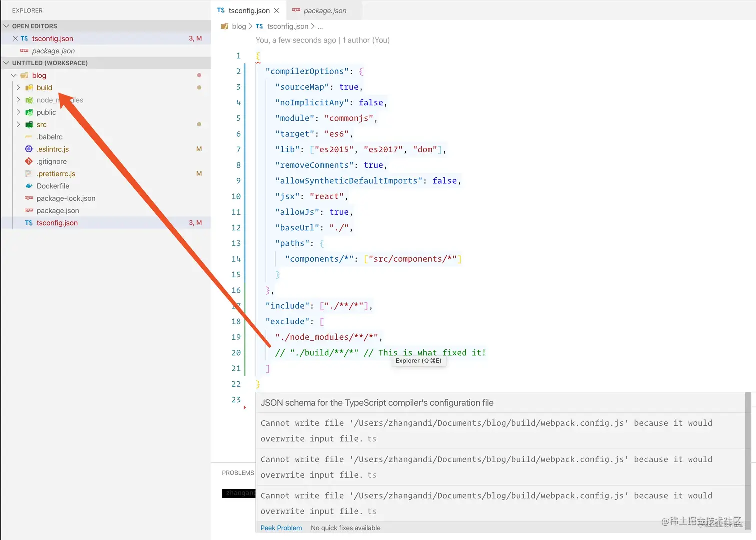
Task: Click the Prettier icon next to .prettierrc.js
Action: coord(28,173)
